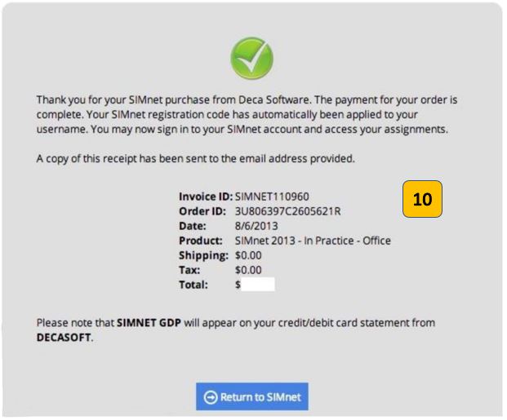Click the product name SIMnet 2013 - In Practice - Office
The image size is (507, 420).
tap(313, 241)
